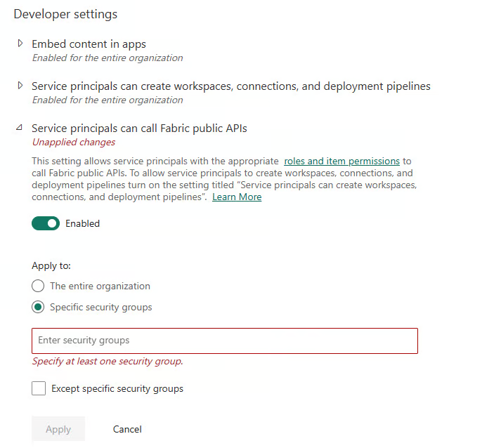Turn off the Enabled toggle switch

pyautogui.click(x=46, y=223)
